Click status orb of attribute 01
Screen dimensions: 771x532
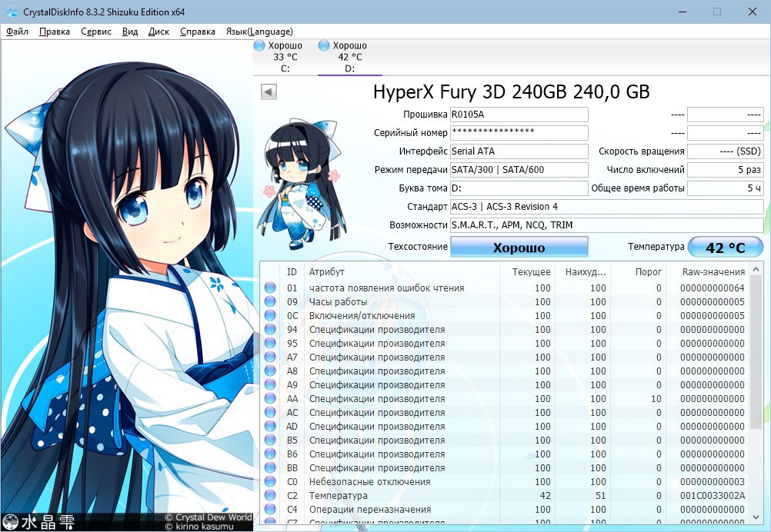[x=270, y=288]
